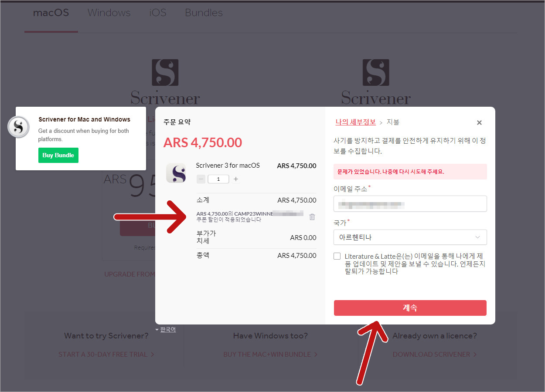Click the Scrivener round icon in bundle popup

(x=19, y=127)
